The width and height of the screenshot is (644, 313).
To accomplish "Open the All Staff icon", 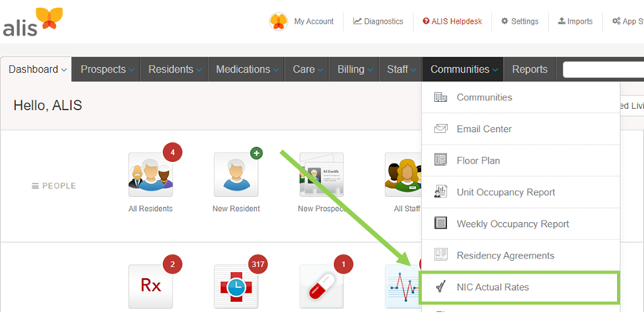I will click(x=403, y=175).
